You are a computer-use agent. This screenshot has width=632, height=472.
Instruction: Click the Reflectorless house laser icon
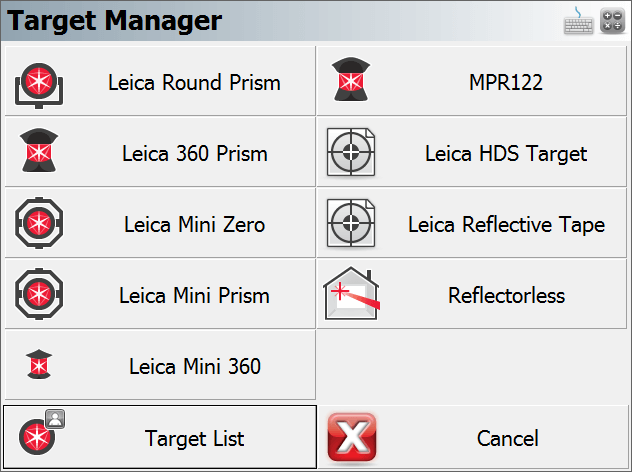[x=351, y=293]
